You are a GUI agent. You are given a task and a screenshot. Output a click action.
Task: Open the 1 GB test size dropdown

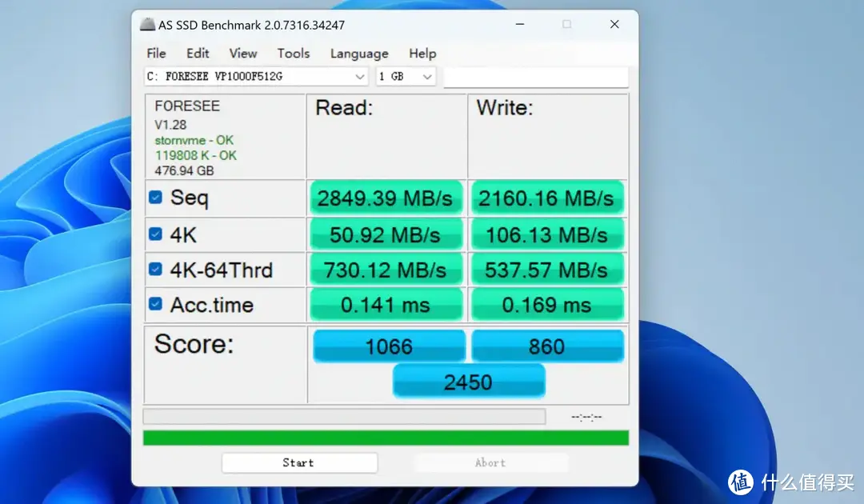(x=426, y=77)
